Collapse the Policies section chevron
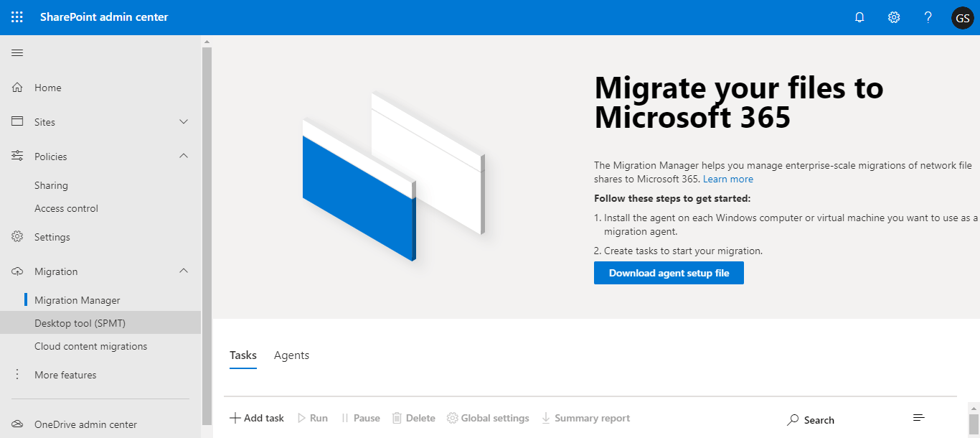 pos(184,156)
